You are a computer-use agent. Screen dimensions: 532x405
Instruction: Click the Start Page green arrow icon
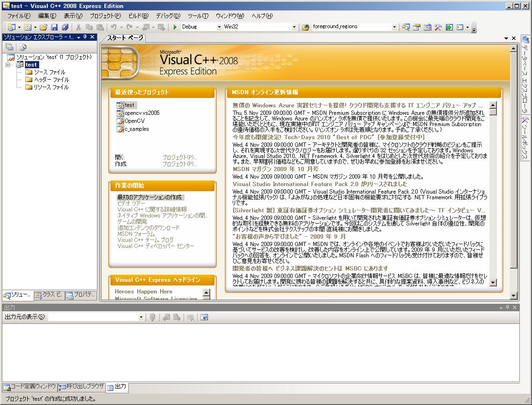click(x=449, y=27)
